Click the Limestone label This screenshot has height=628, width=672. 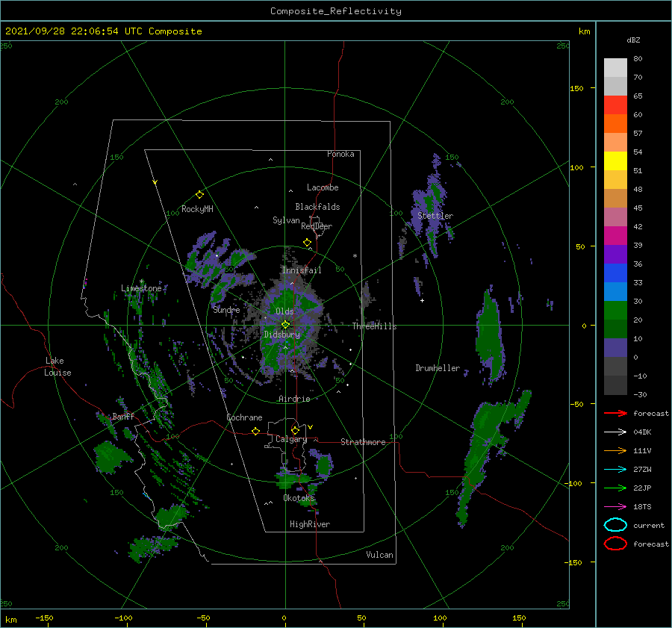point(141,288)
